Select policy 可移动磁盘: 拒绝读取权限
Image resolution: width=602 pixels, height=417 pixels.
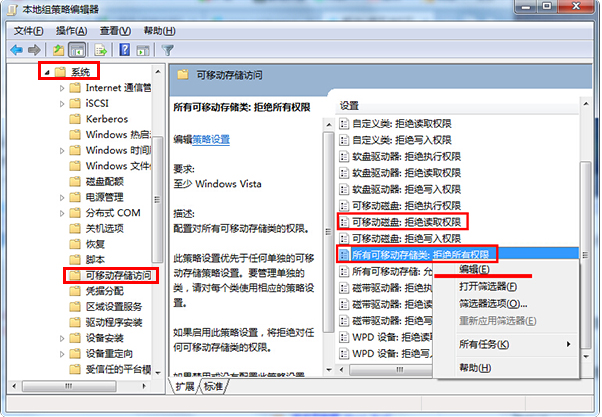(406, 222)
